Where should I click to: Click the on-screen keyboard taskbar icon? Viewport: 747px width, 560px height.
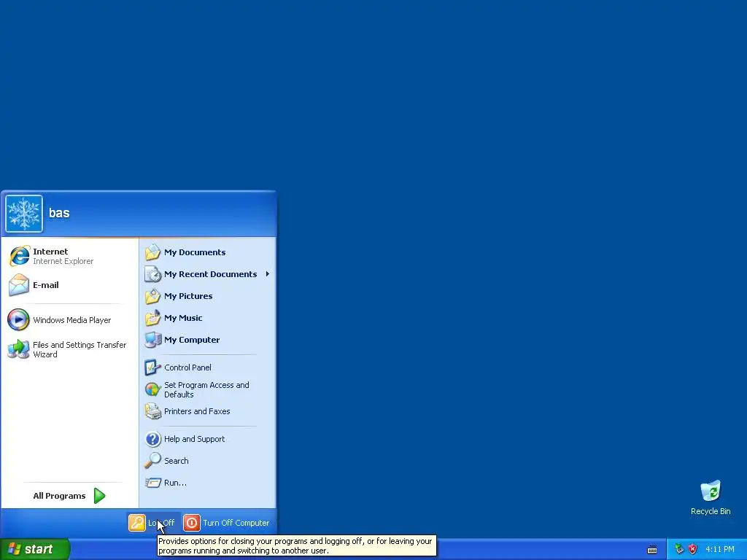click(x=652, y=550)
